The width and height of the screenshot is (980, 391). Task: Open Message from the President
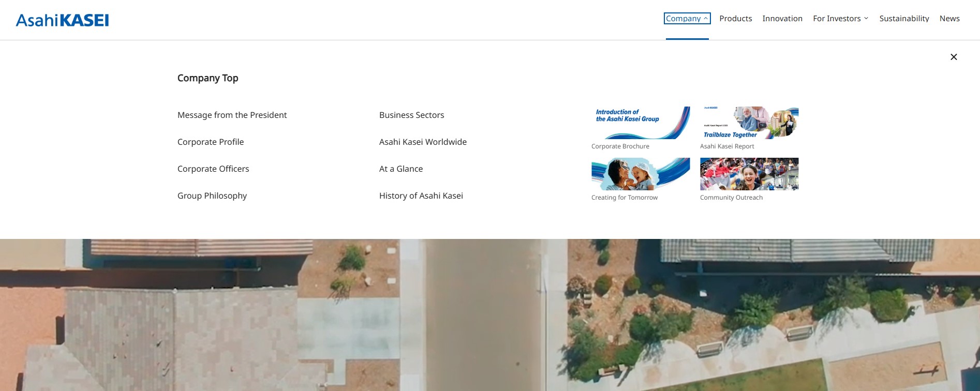pos(232,115)
